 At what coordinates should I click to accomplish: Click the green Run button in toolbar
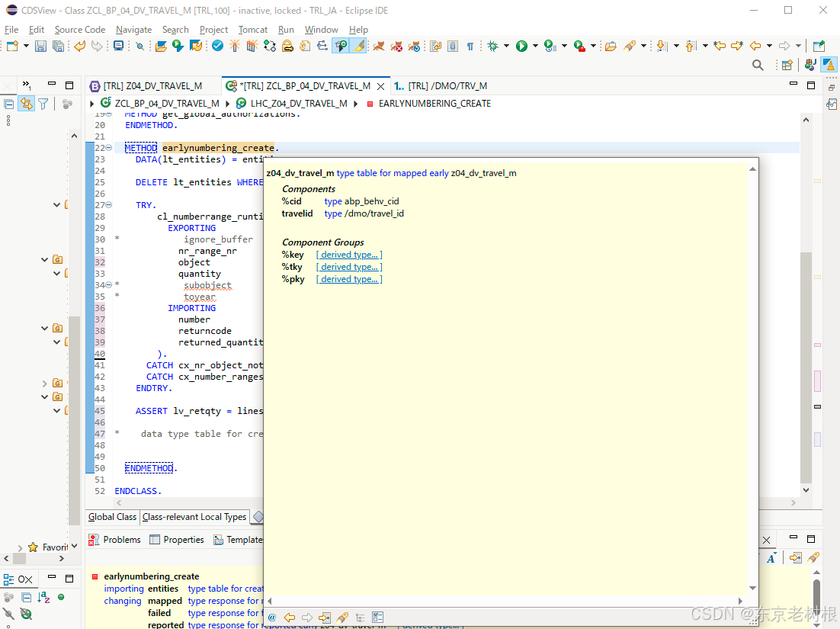[x=521, y=47]
